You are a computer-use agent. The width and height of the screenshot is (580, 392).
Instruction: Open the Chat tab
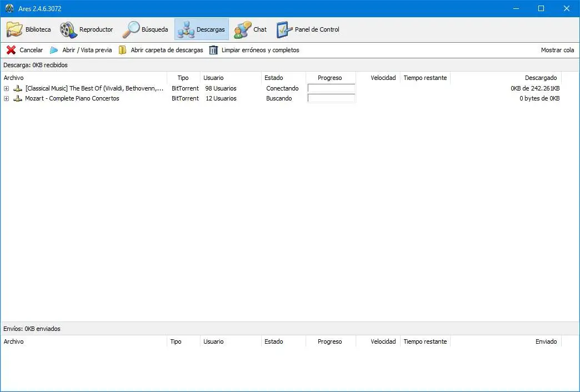click(250, 29)
